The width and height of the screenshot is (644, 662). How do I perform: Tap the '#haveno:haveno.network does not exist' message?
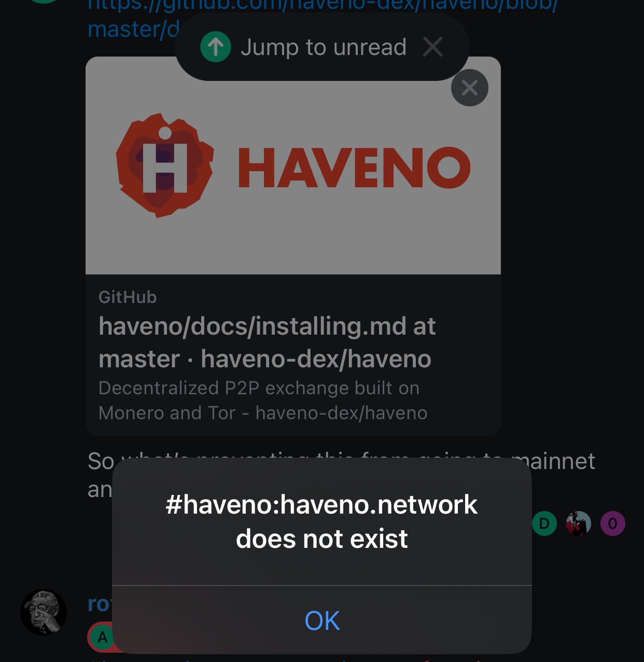[322, 521]
